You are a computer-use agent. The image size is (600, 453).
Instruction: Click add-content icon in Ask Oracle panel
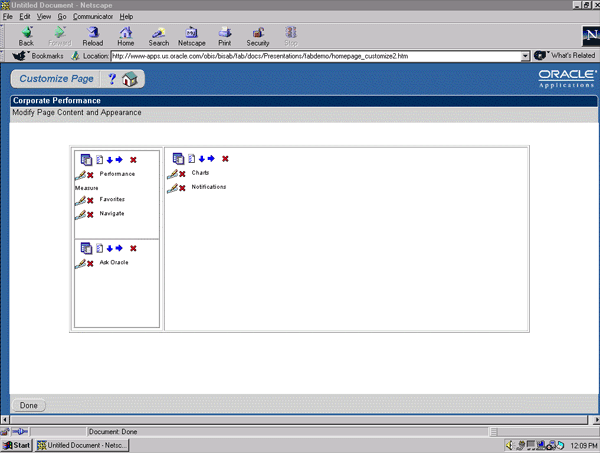tap(86, 248)
